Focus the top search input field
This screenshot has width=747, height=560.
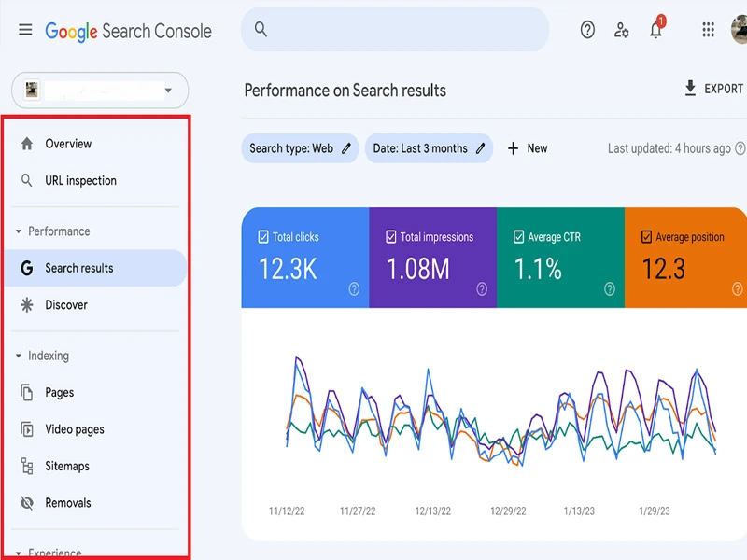[395, 30]
